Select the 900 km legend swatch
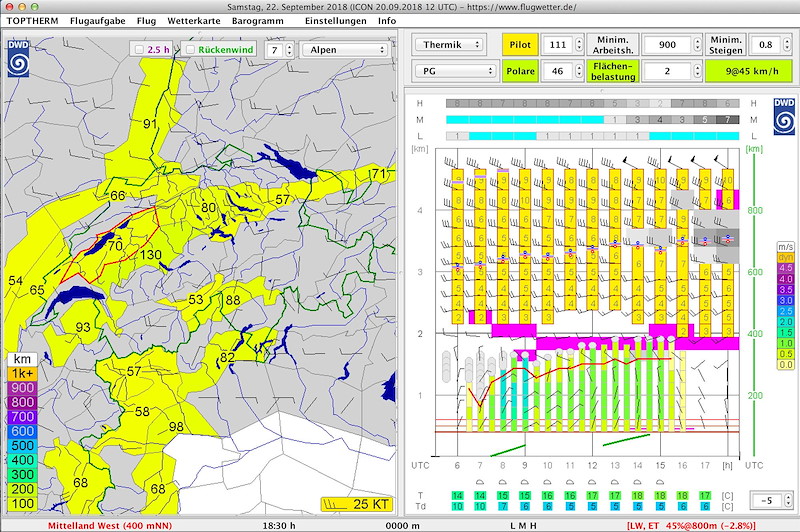Viewport: 800px width, 532px height. pyautogui.click(x=22, y=388)
